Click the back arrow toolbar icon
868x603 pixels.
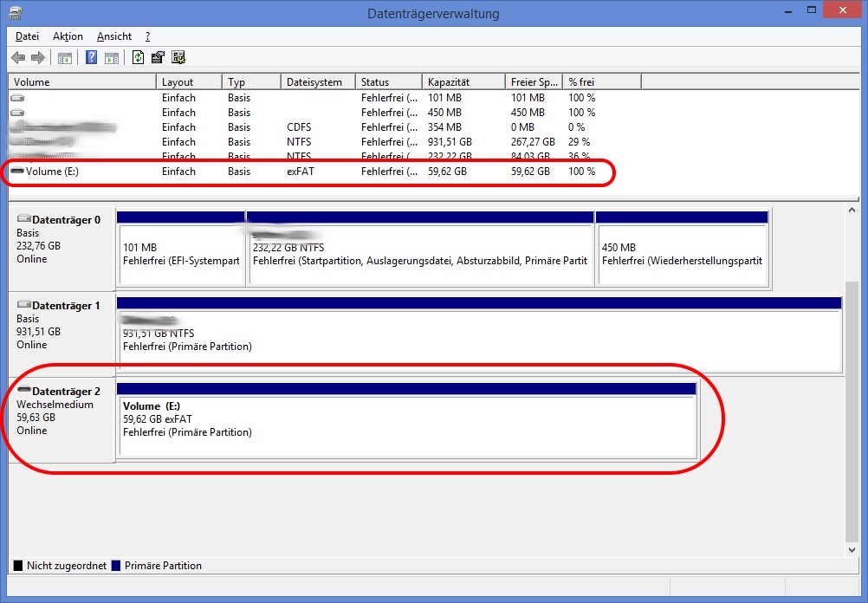click(18, 58)
